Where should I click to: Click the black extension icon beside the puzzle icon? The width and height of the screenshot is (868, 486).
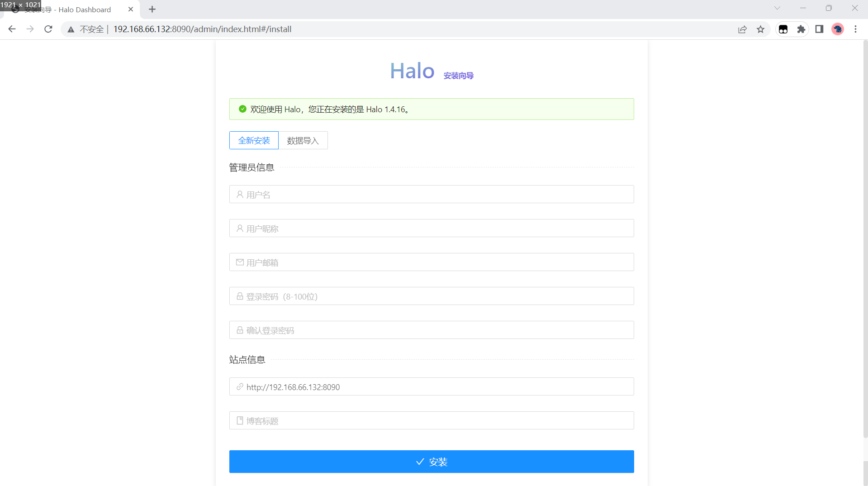coord(783,29)
